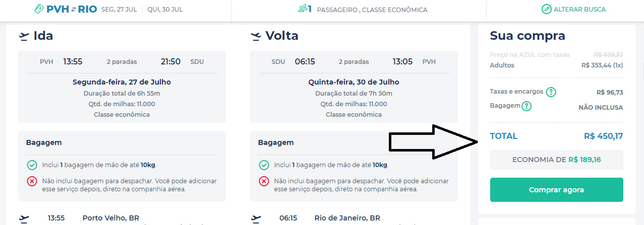Screen dimensions: 644x225
Task: Open the Taxas e encargos help icon
Action: [x=551, y=92]
